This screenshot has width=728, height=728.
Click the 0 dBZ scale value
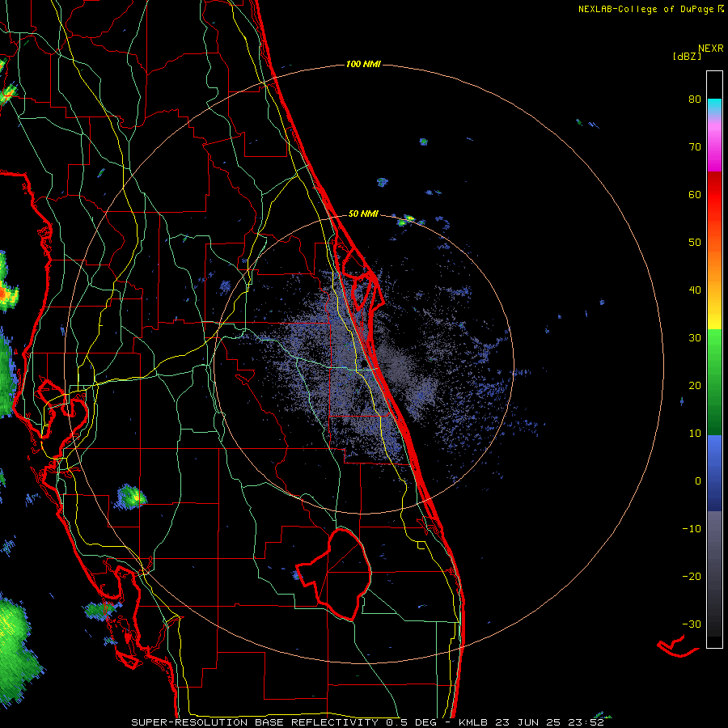pyautogui.click(x=698, y=481)
